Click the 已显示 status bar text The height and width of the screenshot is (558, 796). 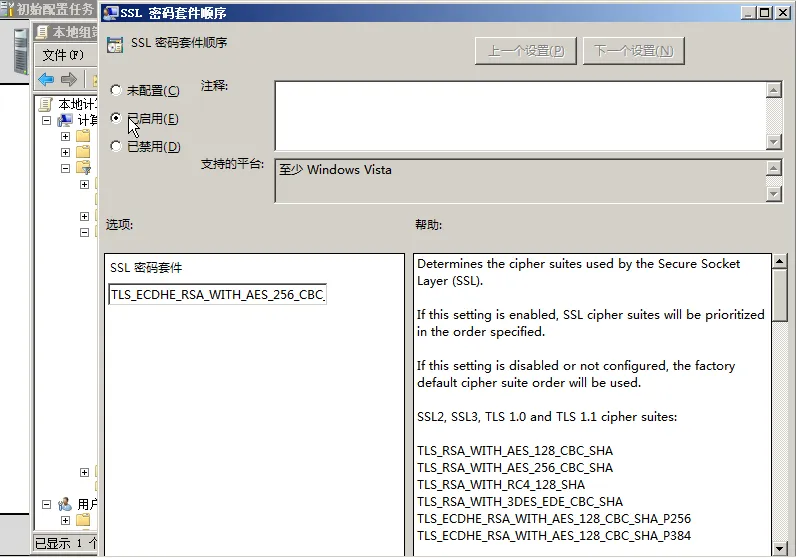pos(65,543)
